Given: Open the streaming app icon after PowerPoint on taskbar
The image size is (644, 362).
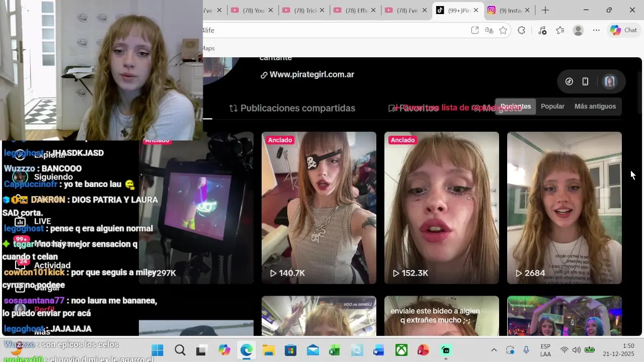Looking at the screenshot, I should [445, 350].
